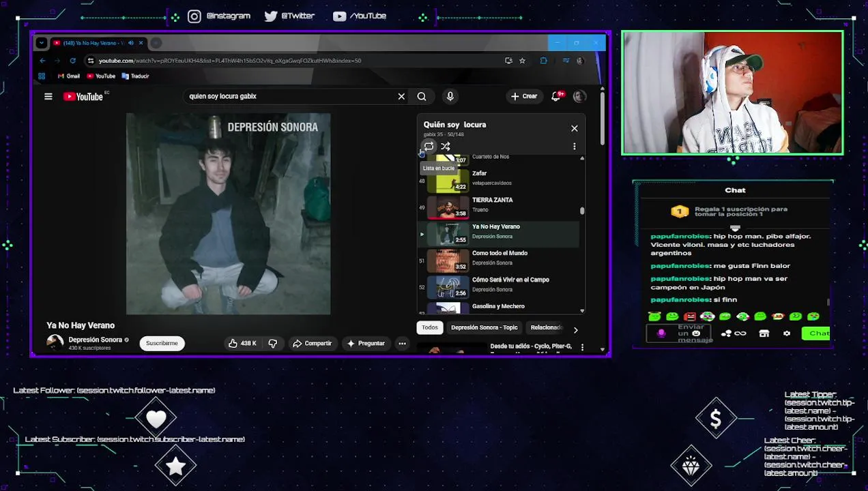The height and width of the screenshot is (491, 868).
Task: Play Gasolina y Mechero from playlist
Action: coord(500,308)
